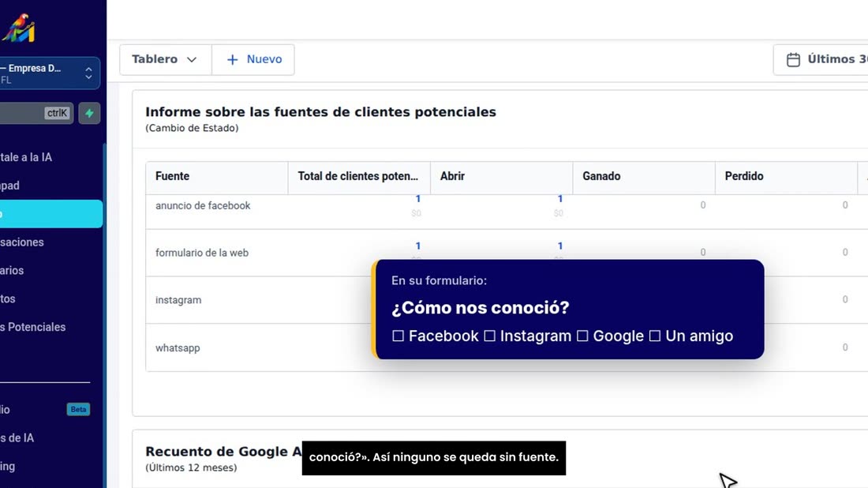Select the 'instagram' row label

coord(178,299)
